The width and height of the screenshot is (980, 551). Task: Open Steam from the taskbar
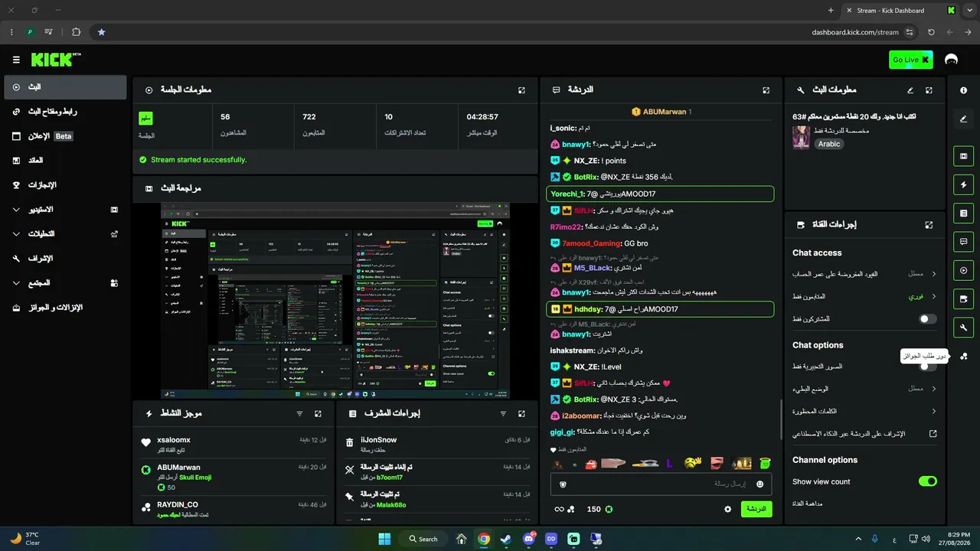click(506, 539)
